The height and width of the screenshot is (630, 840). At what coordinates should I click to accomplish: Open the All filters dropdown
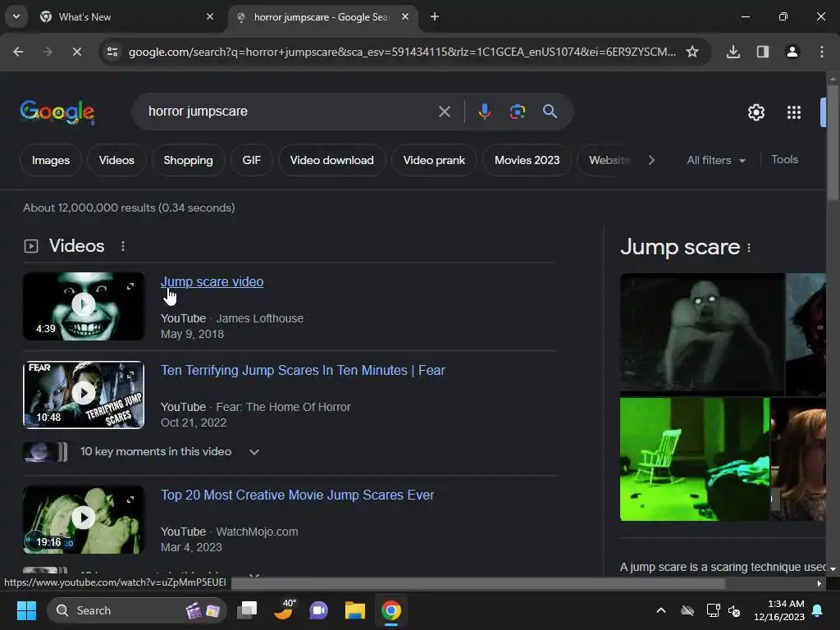[x=715, y=160]
